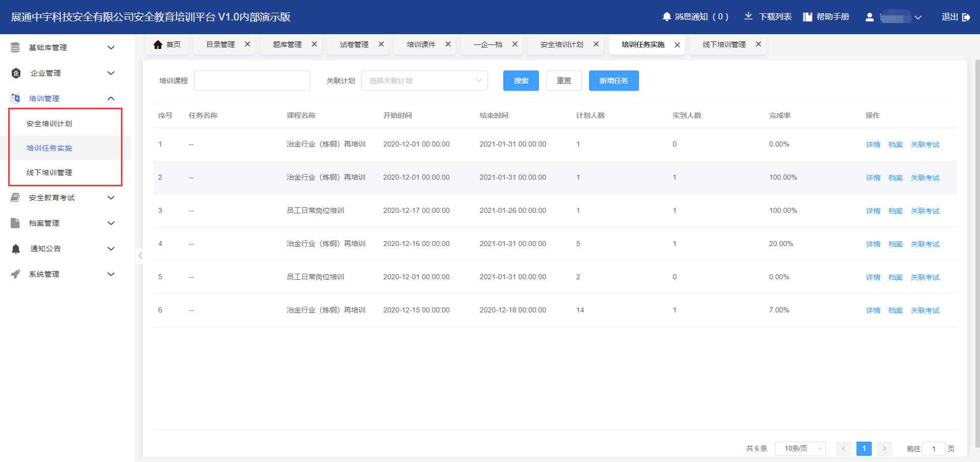
Task: Close the 目录管理 tab
Action: click(x=248, y=44)
